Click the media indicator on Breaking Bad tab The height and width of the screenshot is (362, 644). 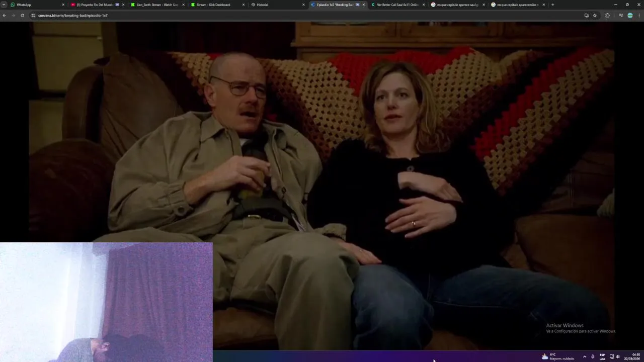[357, 5]
